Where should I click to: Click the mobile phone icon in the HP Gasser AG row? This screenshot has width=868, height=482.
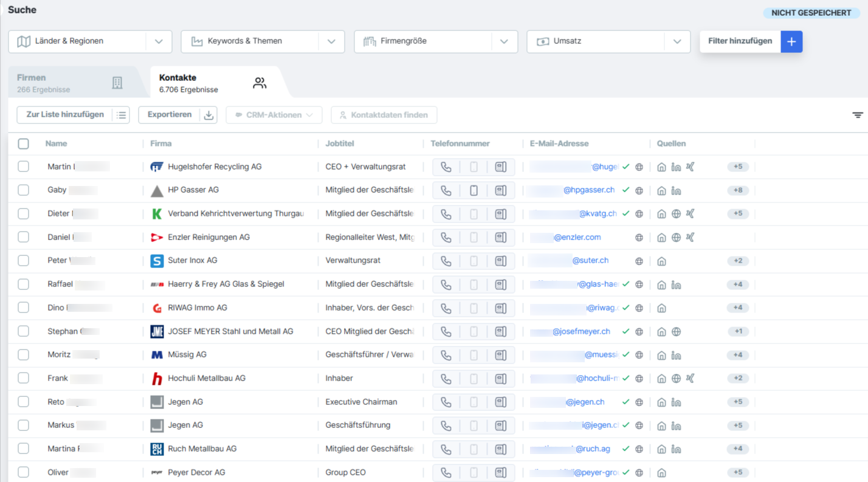coord(474,191)
